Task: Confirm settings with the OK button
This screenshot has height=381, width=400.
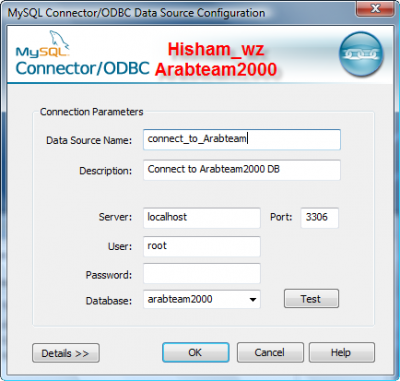Action: tap(196, 353)
